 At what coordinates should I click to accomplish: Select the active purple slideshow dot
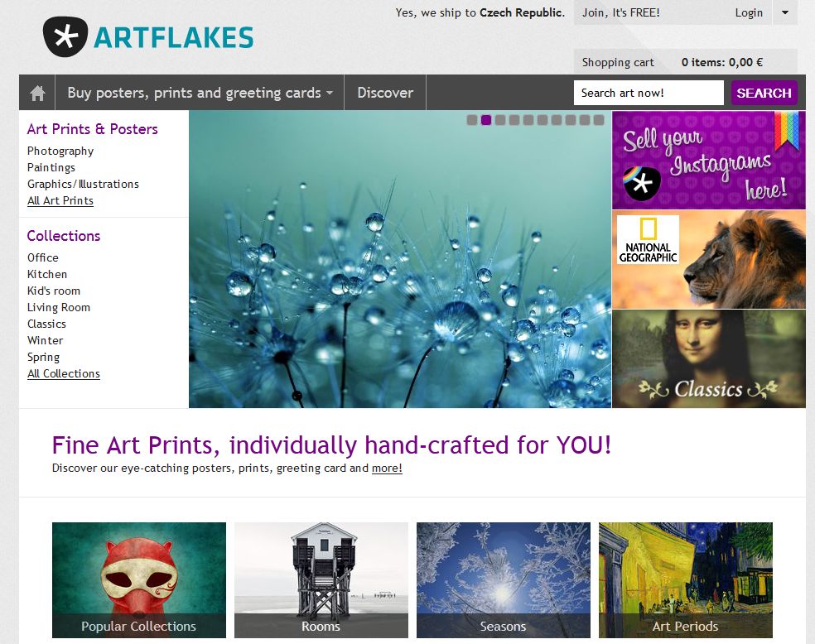pyautogui.click(x=486, y=120)
